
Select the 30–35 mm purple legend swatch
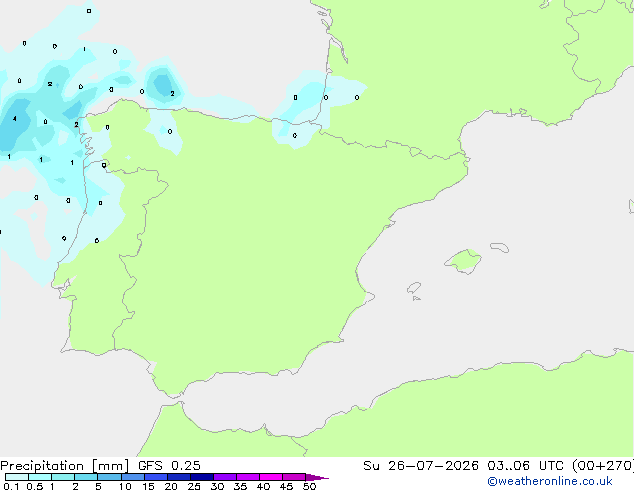[225, 477]
